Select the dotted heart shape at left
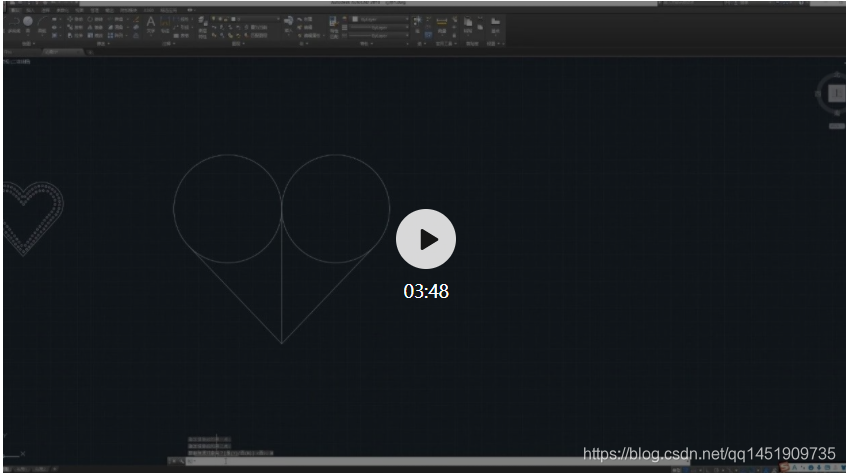Screen dimensions: 846x473 click(32, 218)
